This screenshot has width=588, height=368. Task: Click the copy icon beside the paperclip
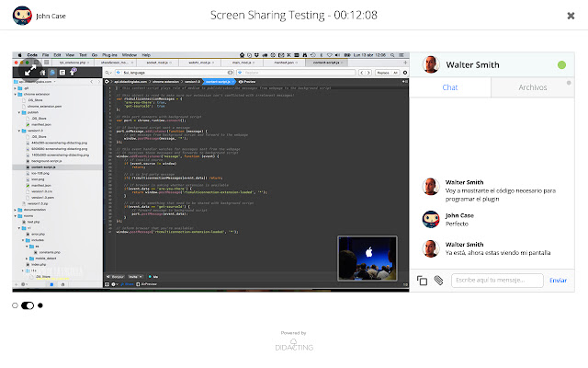point(423,280)
